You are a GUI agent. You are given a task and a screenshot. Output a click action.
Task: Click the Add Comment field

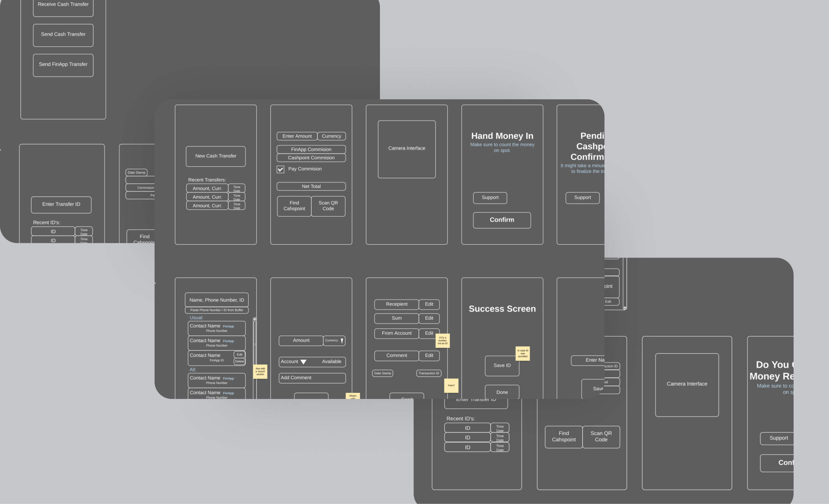312,378
